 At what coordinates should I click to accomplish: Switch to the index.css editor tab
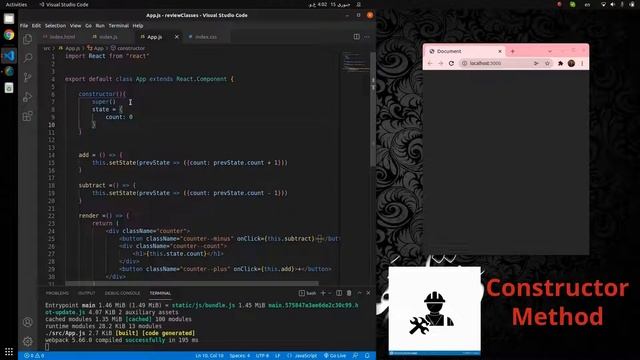pyautogui.click(x=206, y=37)
